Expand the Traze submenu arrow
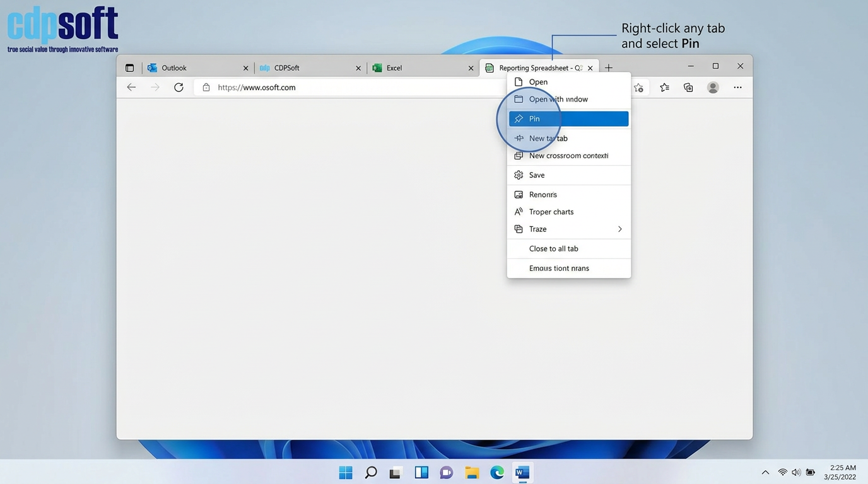The width and height of the screenshot is (868, 484). click(619, 229)
